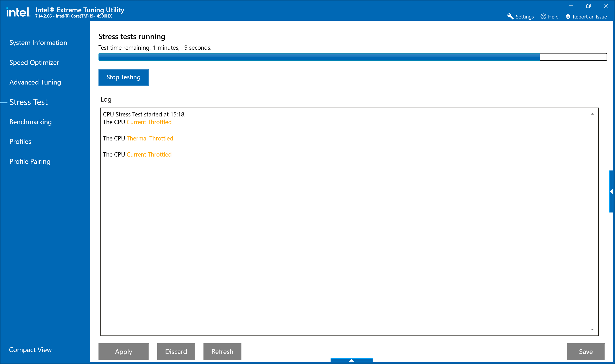Minimize the Extreme Tuning Utility window
Viewport: 615px width, 364px height.
(571, 6)
